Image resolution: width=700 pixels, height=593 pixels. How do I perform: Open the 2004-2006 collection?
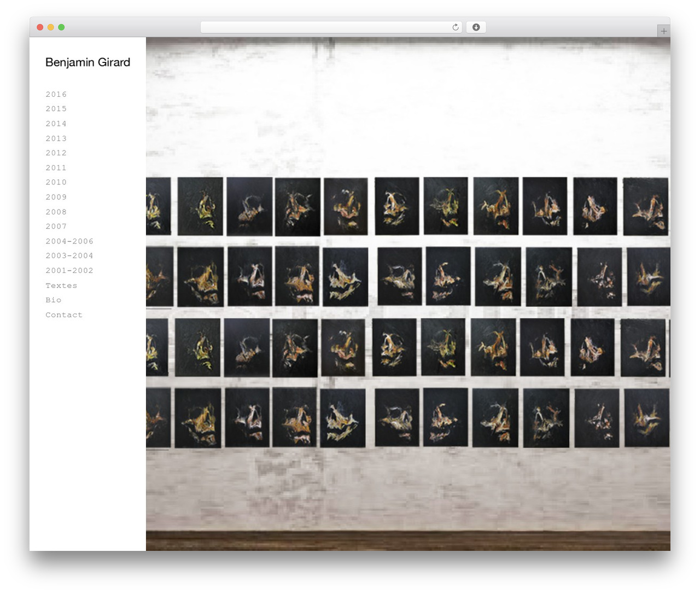[x=69, y=241]
